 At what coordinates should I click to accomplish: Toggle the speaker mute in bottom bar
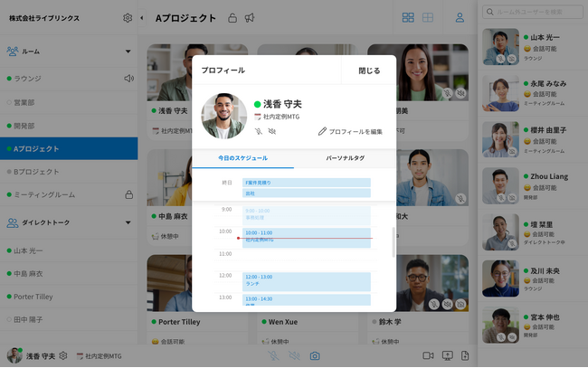click(294, 356)
